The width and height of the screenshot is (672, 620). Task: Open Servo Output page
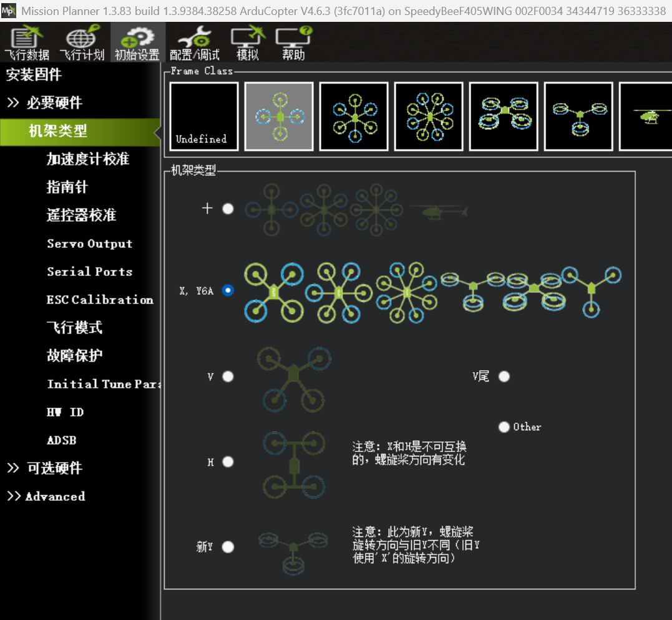point(90,243)
